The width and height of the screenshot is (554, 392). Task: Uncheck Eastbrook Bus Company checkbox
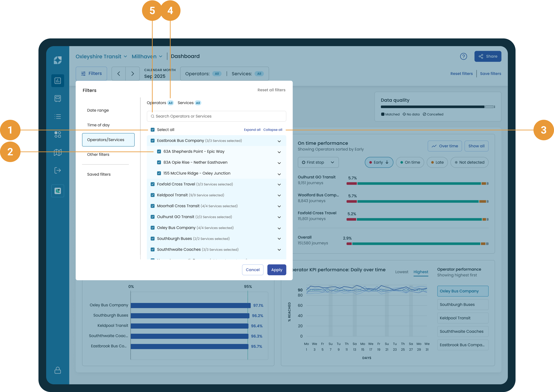(152, 140)
